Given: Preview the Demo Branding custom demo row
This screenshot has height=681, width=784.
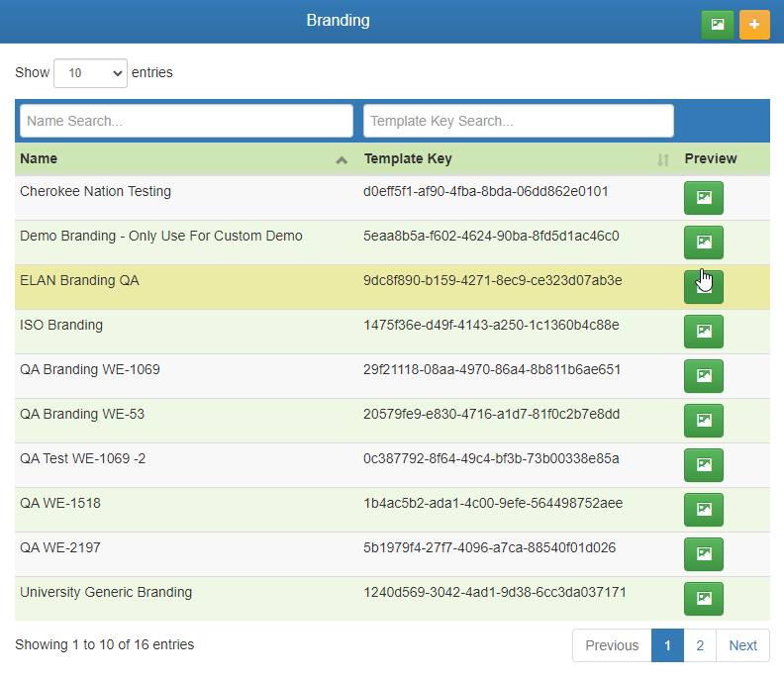Looking at the screenshot, I should tap(703, 243).
